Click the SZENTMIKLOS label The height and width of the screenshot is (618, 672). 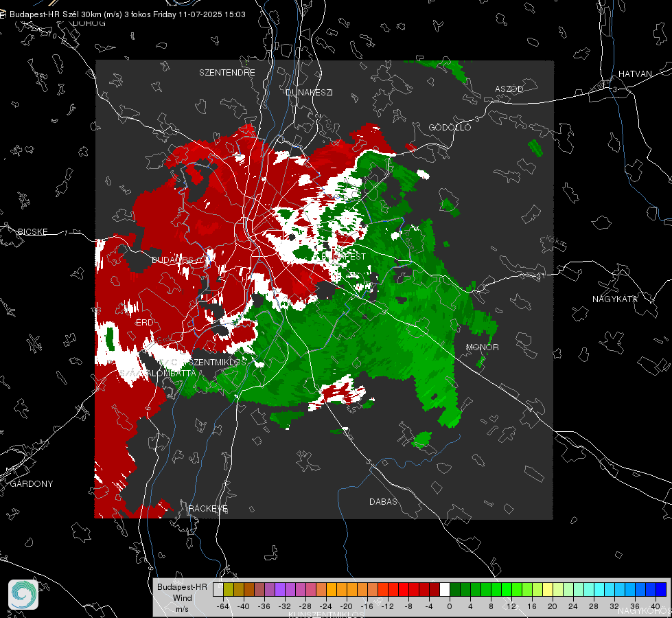pos(218,362)
